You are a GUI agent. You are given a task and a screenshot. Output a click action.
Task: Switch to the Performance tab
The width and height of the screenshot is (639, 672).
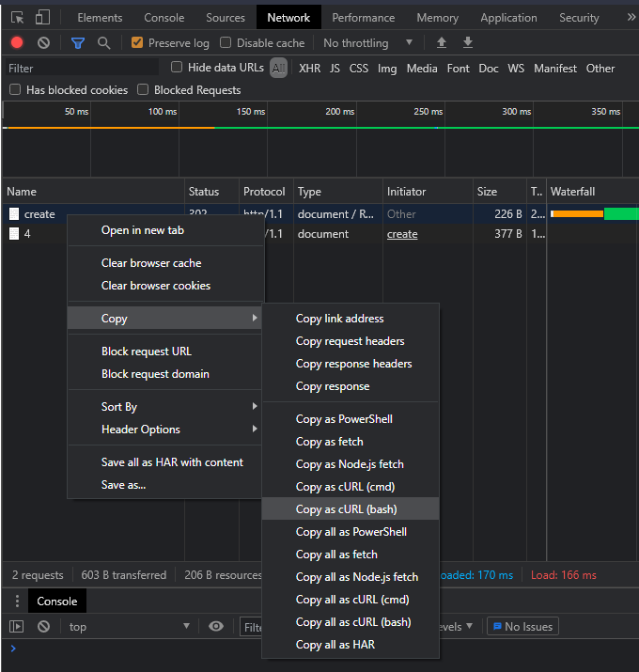(364, 18)
